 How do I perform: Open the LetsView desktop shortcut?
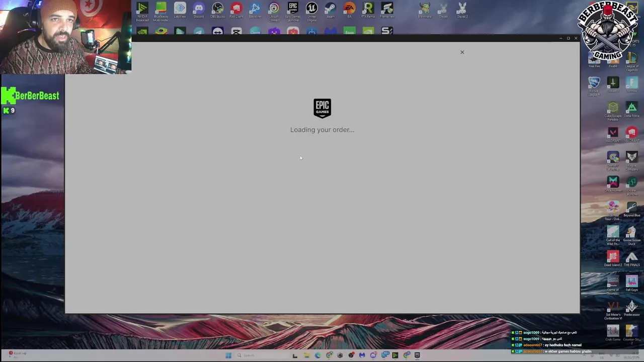pyautogui.click(x=180, y=10)
